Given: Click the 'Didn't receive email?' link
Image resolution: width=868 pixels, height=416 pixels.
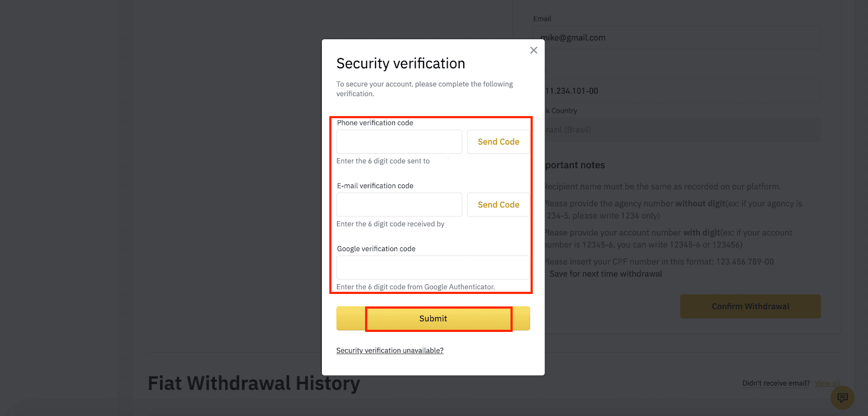Looking at the screenshot, I should 776,383.
